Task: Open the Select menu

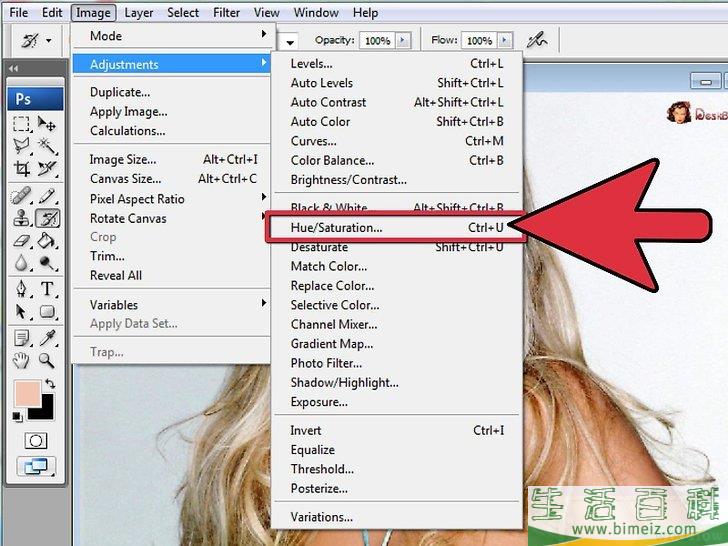Action: [x=183, y=13]
